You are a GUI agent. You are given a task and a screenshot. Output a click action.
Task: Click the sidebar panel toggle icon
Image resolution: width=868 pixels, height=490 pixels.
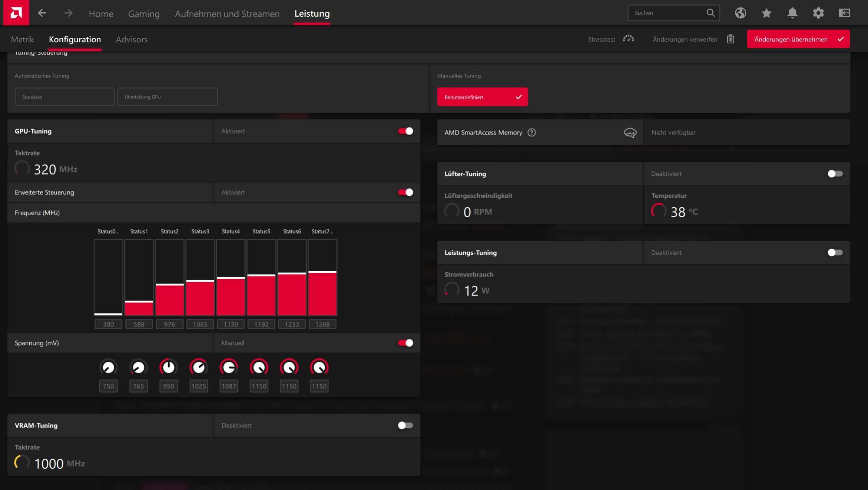[844, 13]
